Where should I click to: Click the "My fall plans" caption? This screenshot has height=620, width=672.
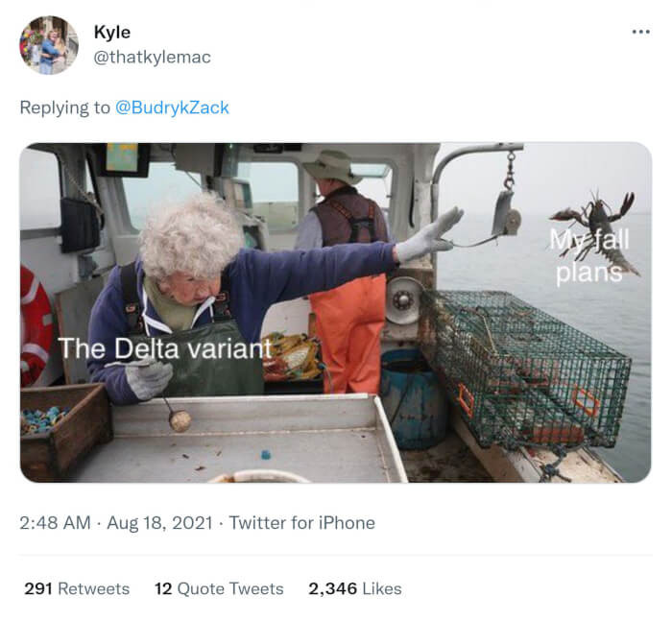pos(587,254)
